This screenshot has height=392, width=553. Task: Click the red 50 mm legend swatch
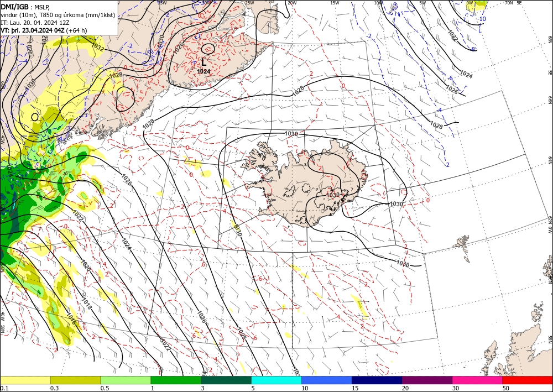[528, 380]
